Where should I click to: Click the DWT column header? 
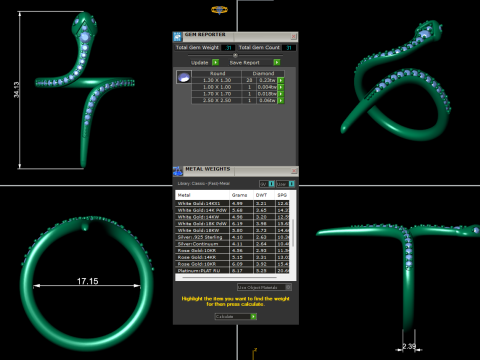tap(264, 195)
